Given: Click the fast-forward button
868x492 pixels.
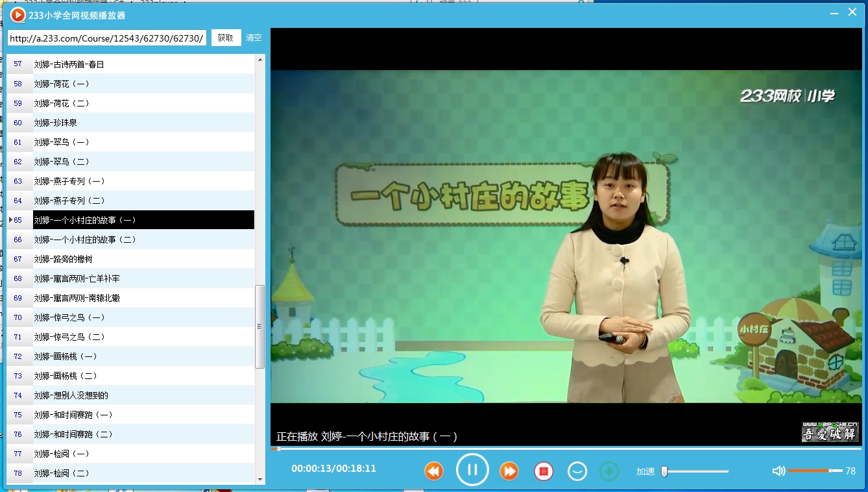Looking at the screenshot, I should [509, 471].
